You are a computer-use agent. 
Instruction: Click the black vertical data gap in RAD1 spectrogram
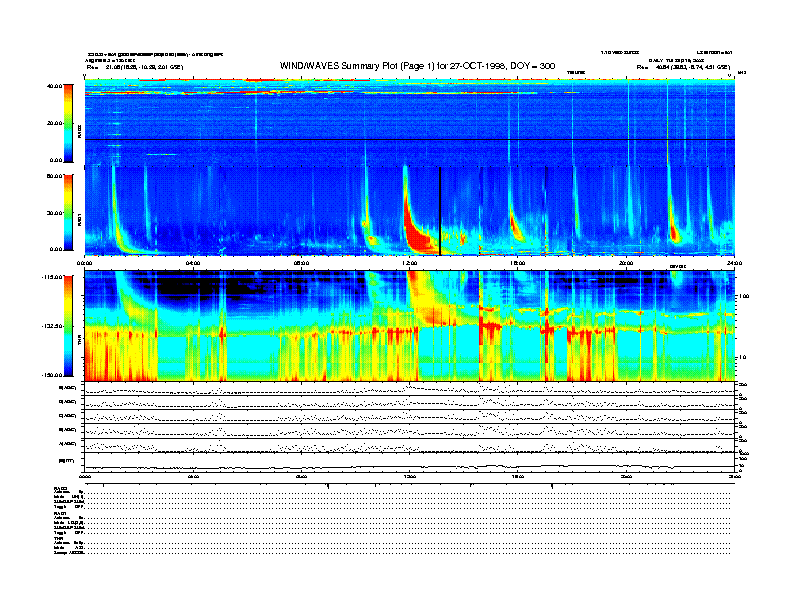tap(440, 211)
